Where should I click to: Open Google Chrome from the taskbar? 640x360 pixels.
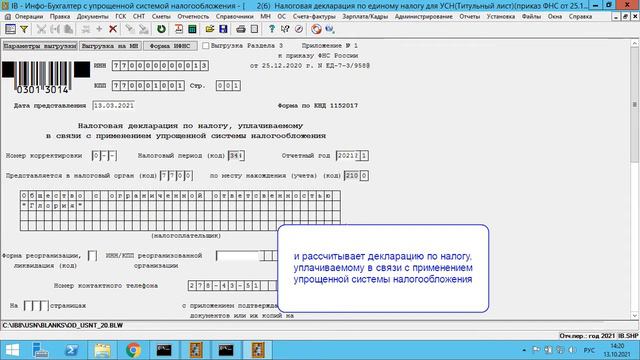pyautogui.click(x=133, y=350)
